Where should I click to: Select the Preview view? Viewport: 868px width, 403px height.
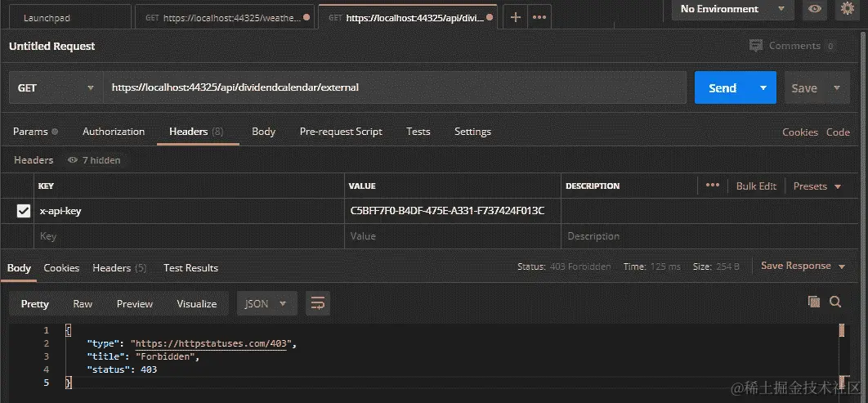pos(135,303)
